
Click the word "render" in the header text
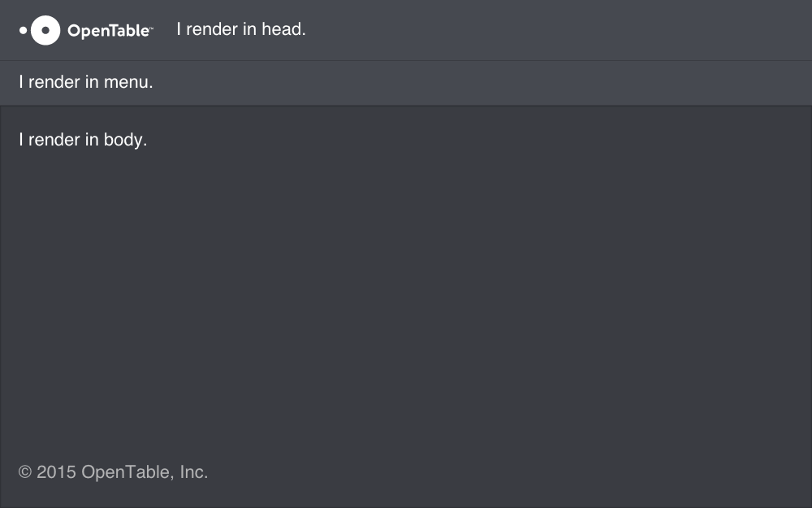[212, 30]
